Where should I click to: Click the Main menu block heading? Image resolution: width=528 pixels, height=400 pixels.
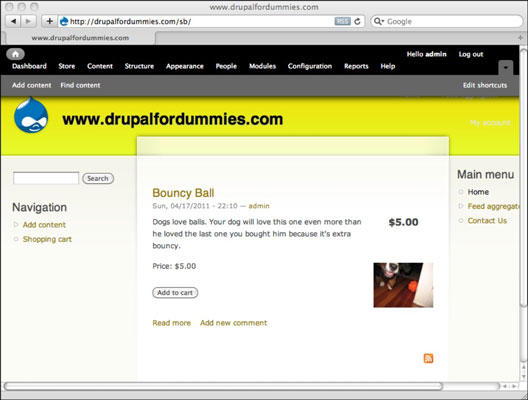485,174
